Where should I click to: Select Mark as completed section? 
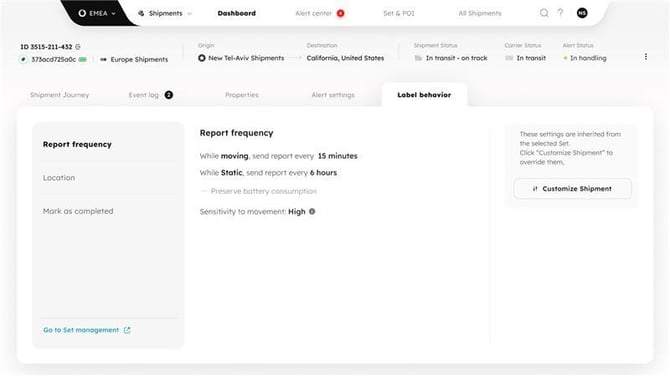[78, 211]
